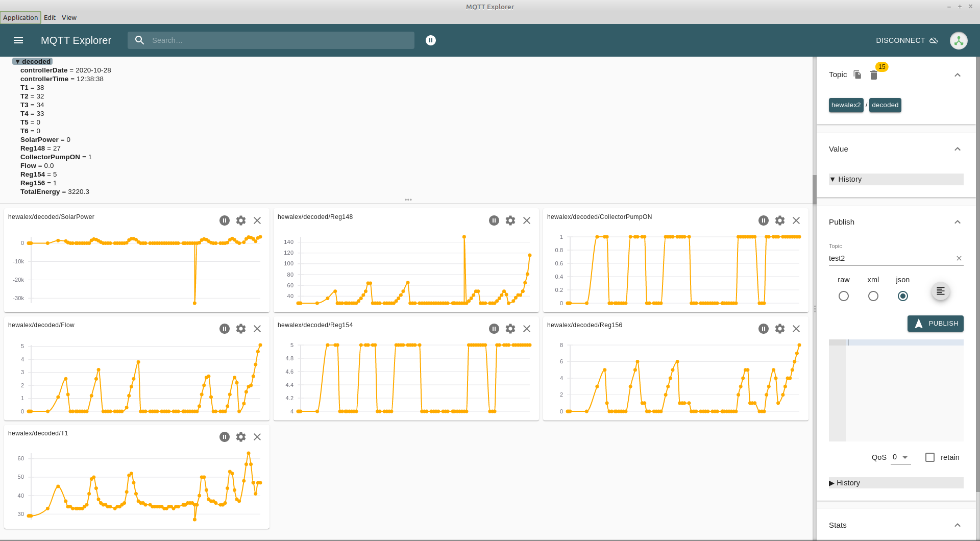This screenshot has width=980, height=541.
Task: Select the xml payload format
Action: [873, 296]
